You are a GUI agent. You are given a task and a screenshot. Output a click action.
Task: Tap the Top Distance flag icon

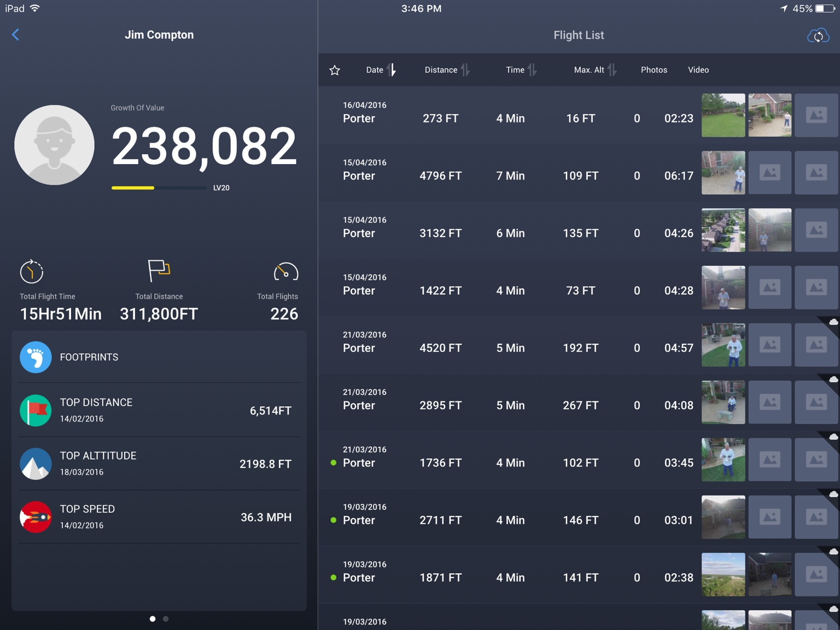pyautogui.click(x=36, y=410)
